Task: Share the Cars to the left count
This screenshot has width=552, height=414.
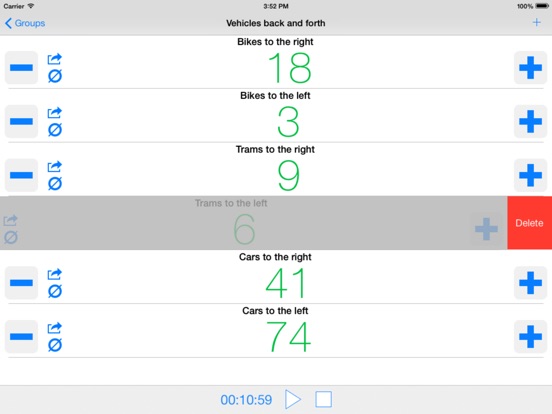Action: tap(55, 328)
